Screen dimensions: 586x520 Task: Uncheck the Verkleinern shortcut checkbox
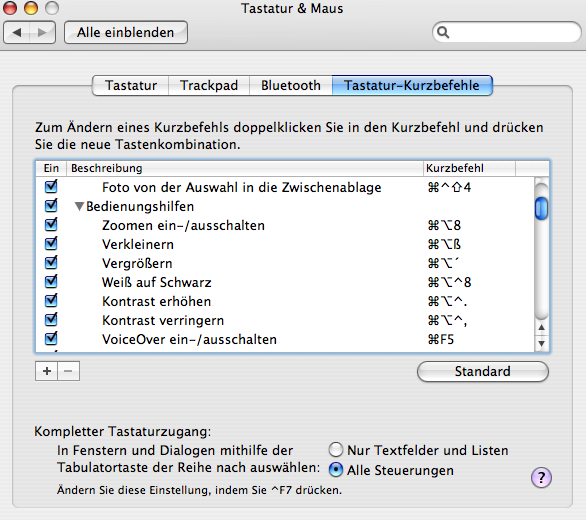click(51, 244)
